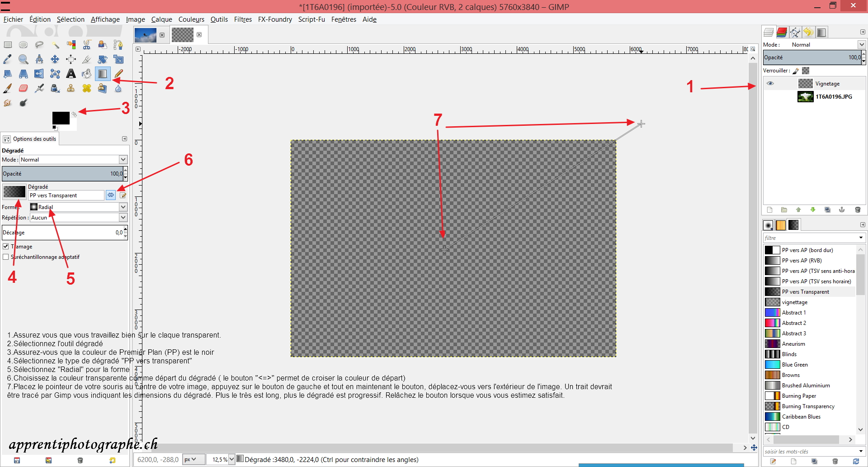Screen dimensions: 868x467
Task: Select the Fuzzy Select magic wand tool
Action: [55, 45]
